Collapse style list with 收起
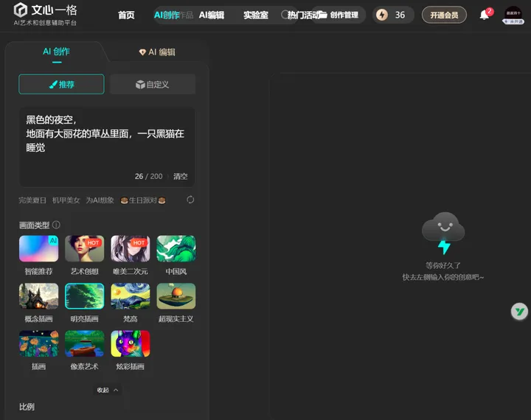 point(107,390)
